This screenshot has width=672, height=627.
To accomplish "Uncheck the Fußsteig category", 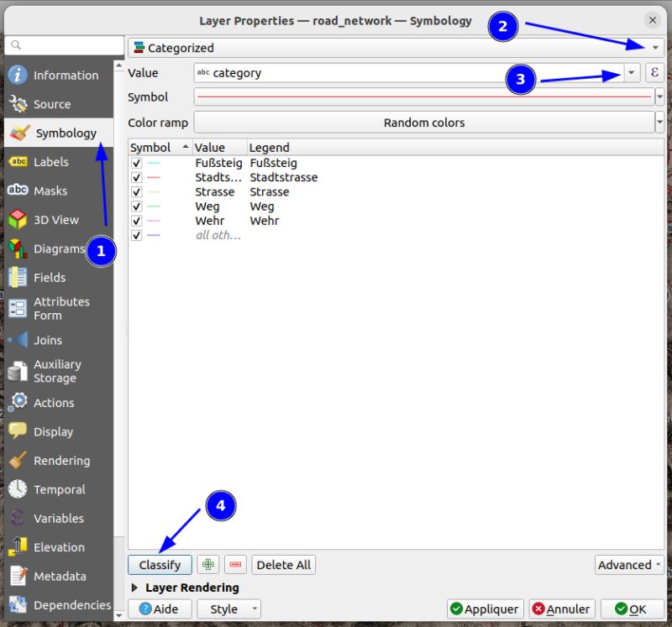I will (136, 163).
